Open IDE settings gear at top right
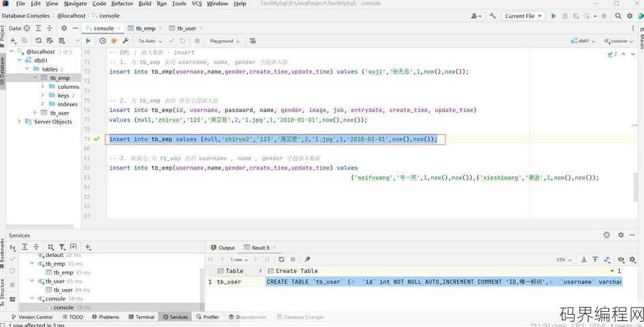Screen dimensions: 644x327 (629, 16)
